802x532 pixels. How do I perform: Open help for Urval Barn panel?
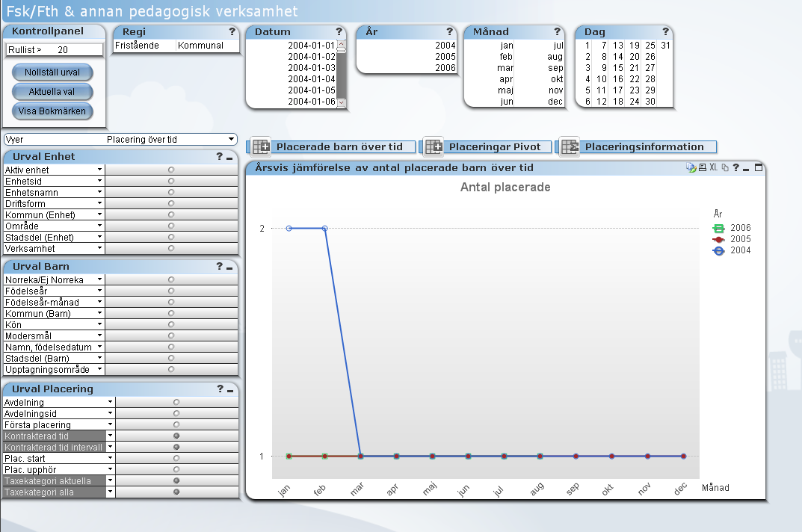(220, 266)
